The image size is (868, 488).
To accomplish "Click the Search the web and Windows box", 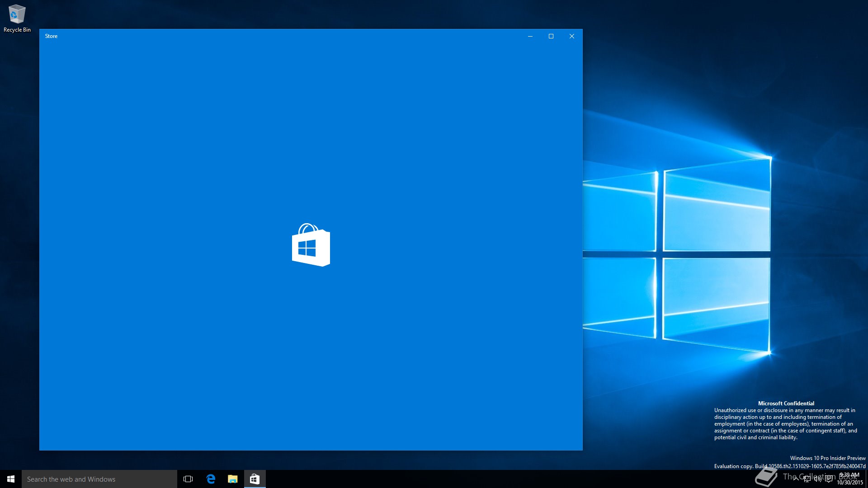I will tap(99, 479).
